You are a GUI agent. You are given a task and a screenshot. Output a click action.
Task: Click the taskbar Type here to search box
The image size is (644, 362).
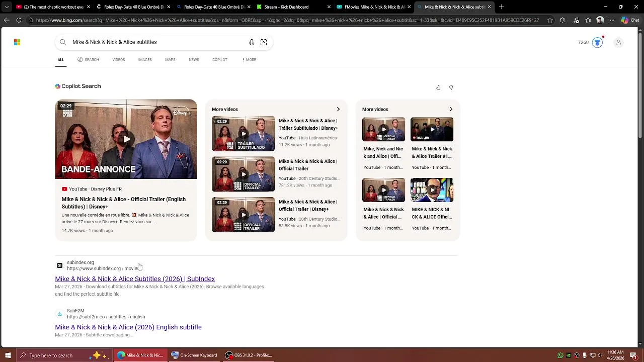coord(64,355)
